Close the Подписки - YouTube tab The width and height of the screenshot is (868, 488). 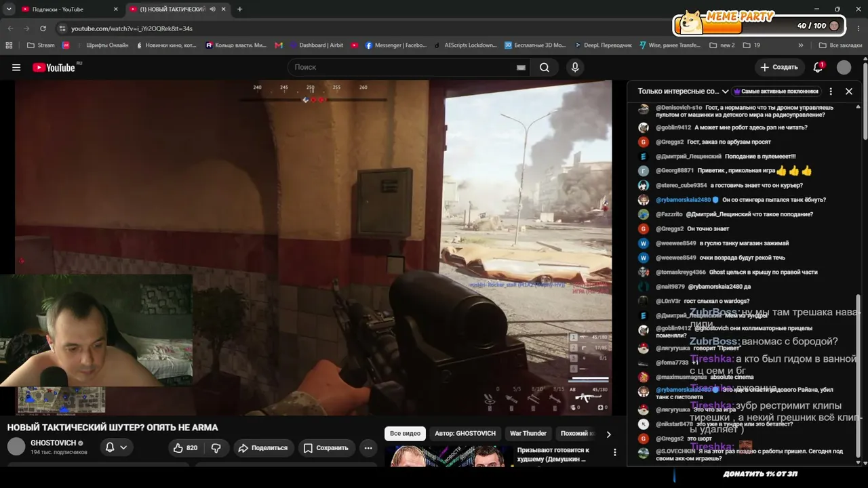point(116,9)
